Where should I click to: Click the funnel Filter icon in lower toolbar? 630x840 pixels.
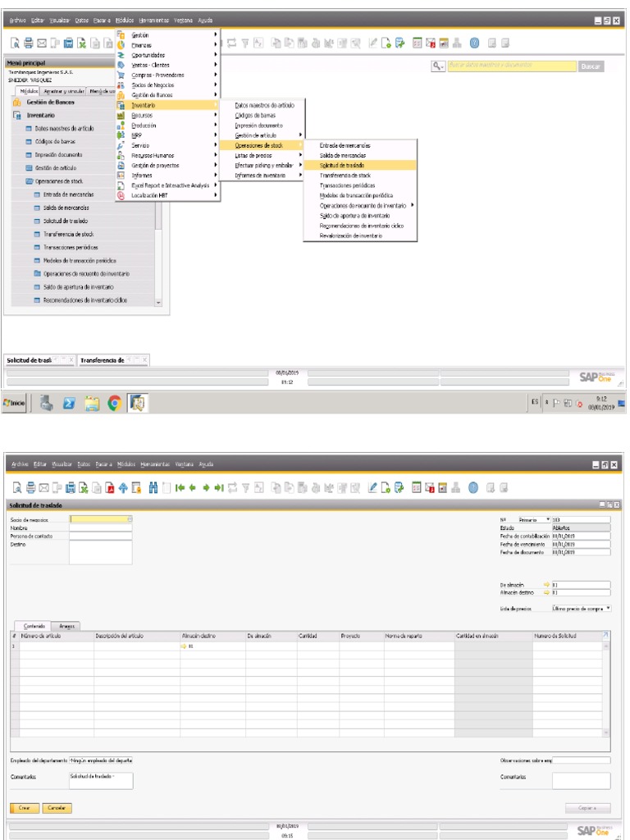[246, 487]
